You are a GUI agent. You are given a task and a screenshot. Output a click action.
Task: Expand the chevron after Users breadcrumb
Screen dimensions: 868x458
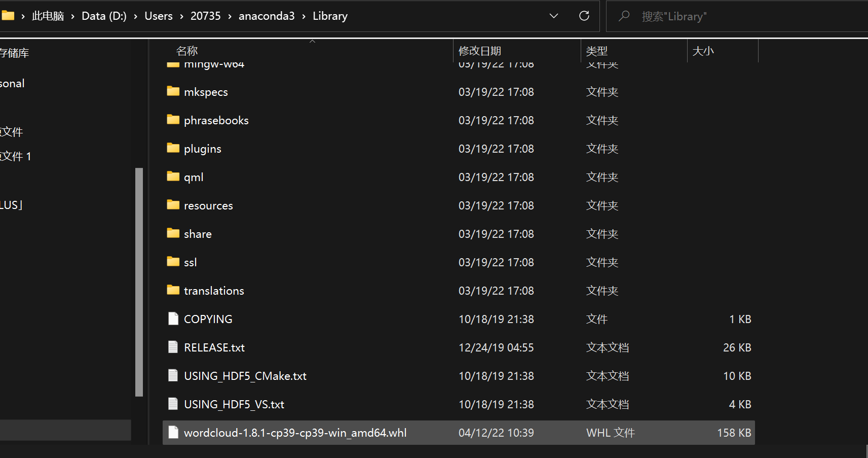[x=181, y=16]
